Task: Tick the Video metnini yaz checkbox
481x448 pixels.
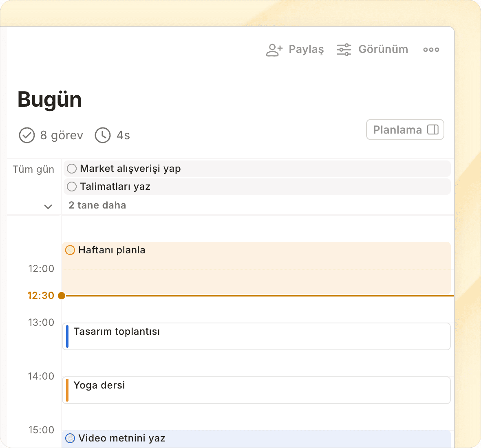Action: pyautogui.click(x=70, y=438)
